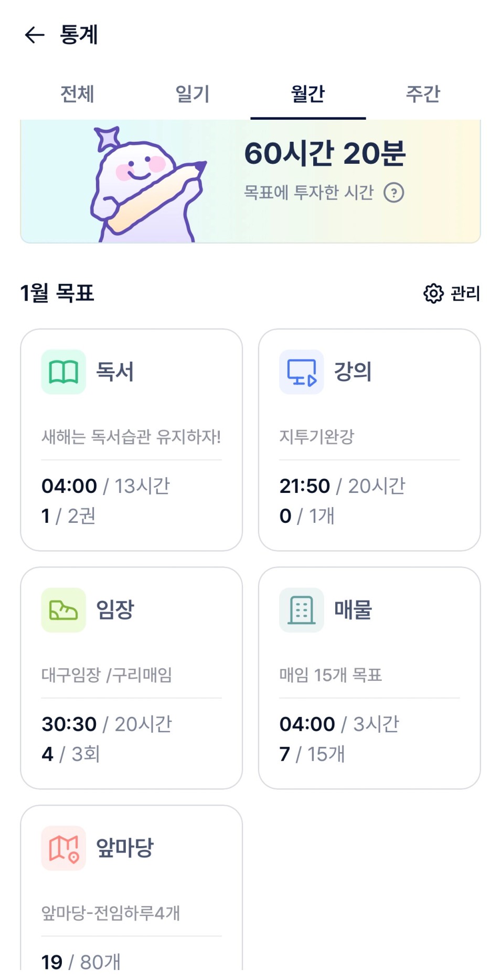Open the 독서 goal title

pyautogui.click(x=115, y=372)
